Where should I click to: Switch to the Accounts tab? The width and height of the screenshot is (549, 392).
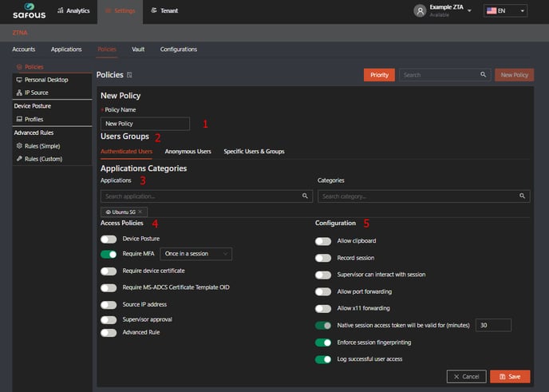(23, 49)
